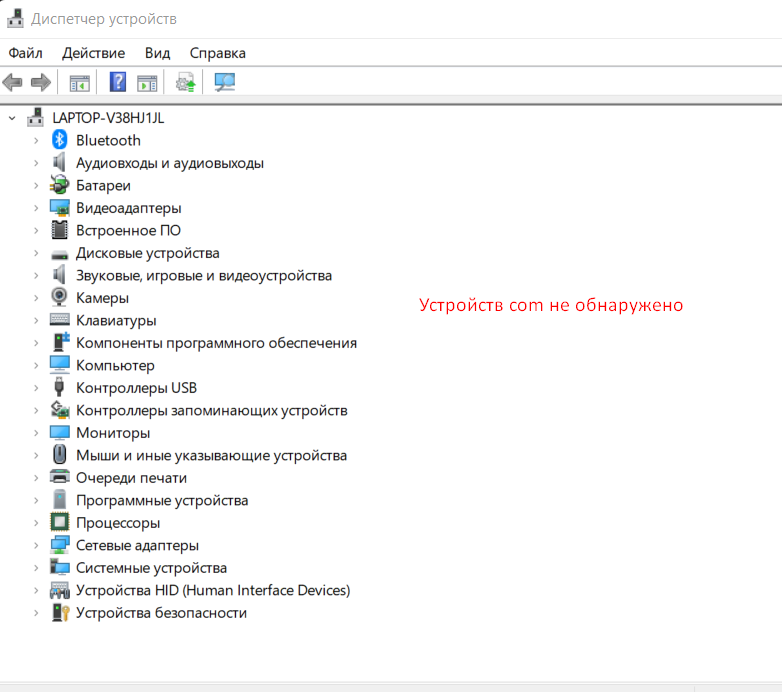Open the Вид menu
782x692 pixels.
[x=158, y=53]
